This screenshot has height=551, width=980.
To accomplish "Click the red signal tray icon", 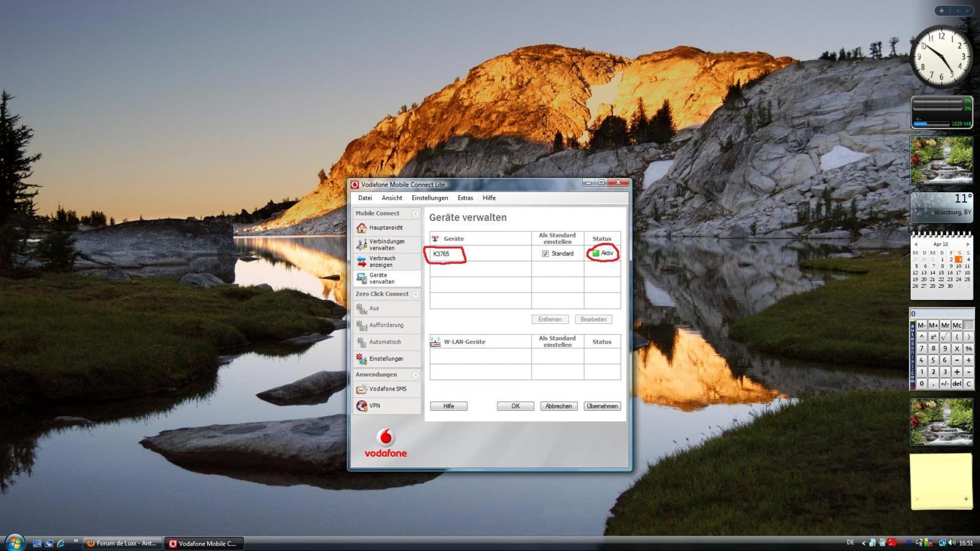I will [x=892, y=542].
